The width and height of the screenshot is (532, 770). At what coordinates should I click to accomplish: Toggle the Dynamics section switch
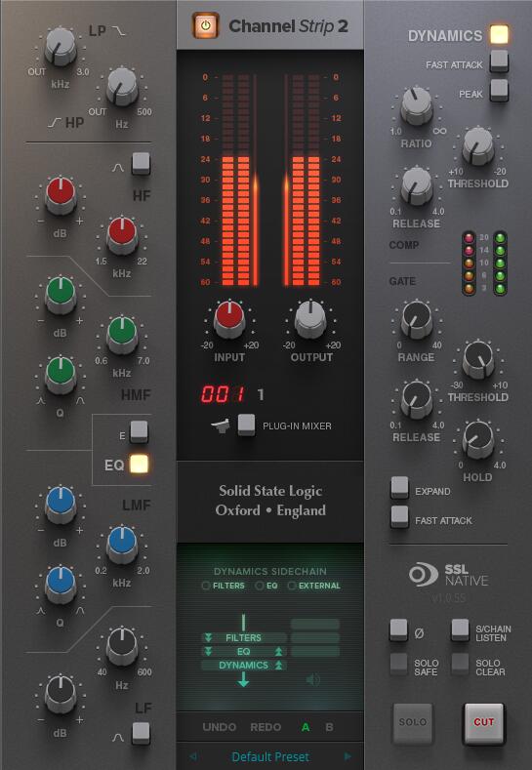coord(499,34)
